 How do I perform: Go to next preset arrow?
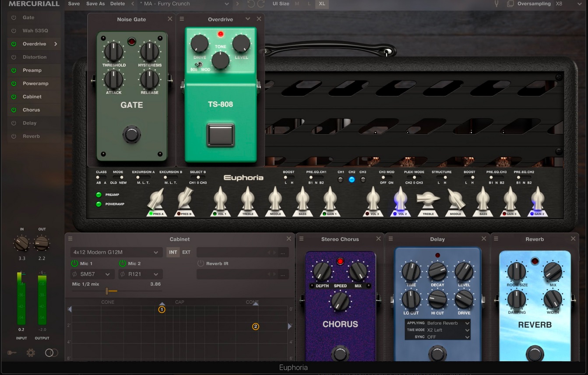tap(238, 4)
